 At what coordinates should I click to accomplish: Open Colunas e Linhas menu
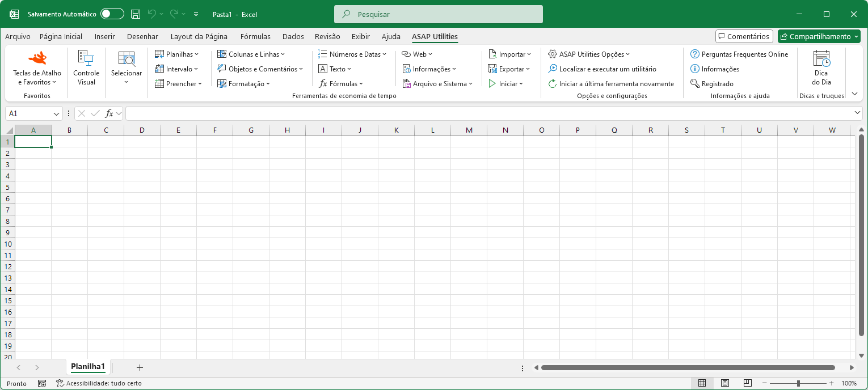[251, 54]
